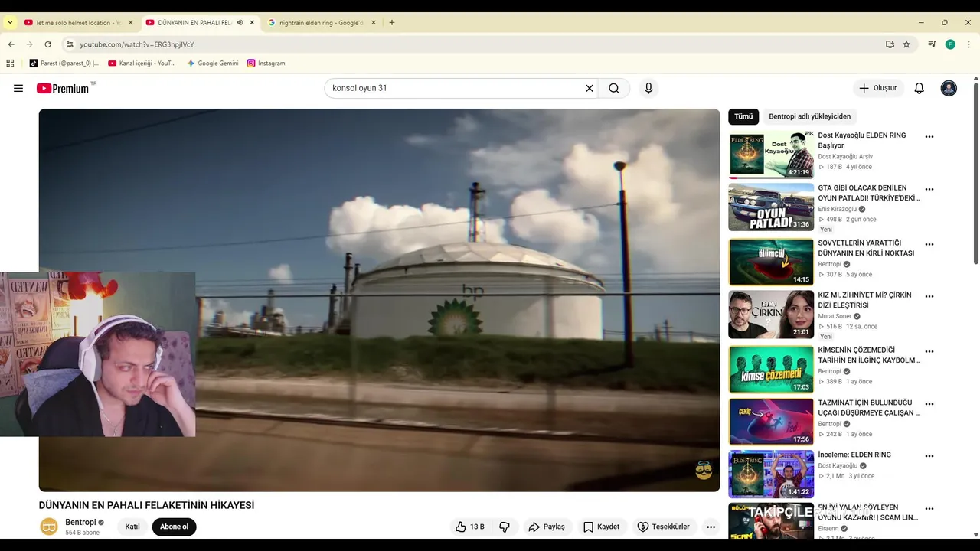
Task: Open more actions menu below the video
Action: [710, 527]
